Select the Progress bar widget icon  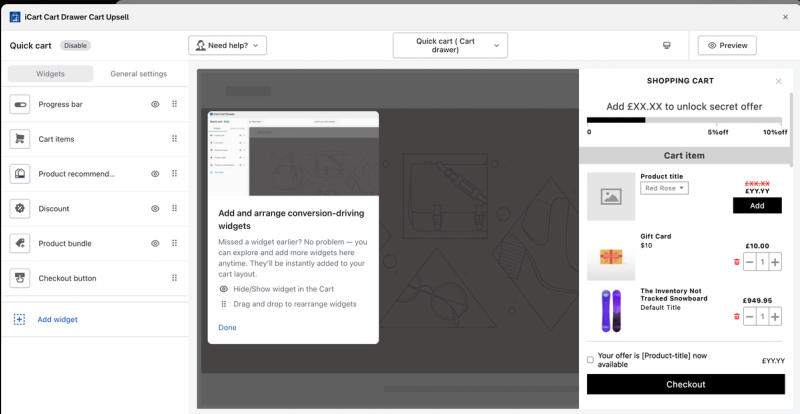click(x=20, y=104)
